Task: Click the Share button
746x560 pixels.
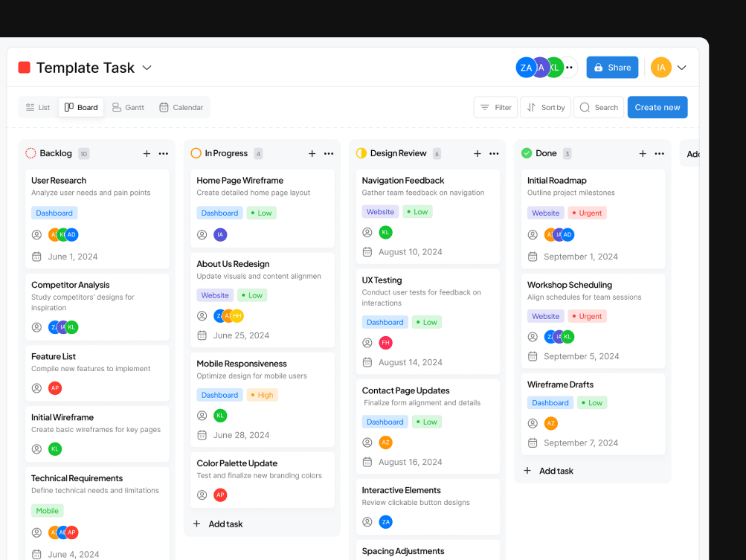Action: 611,67
